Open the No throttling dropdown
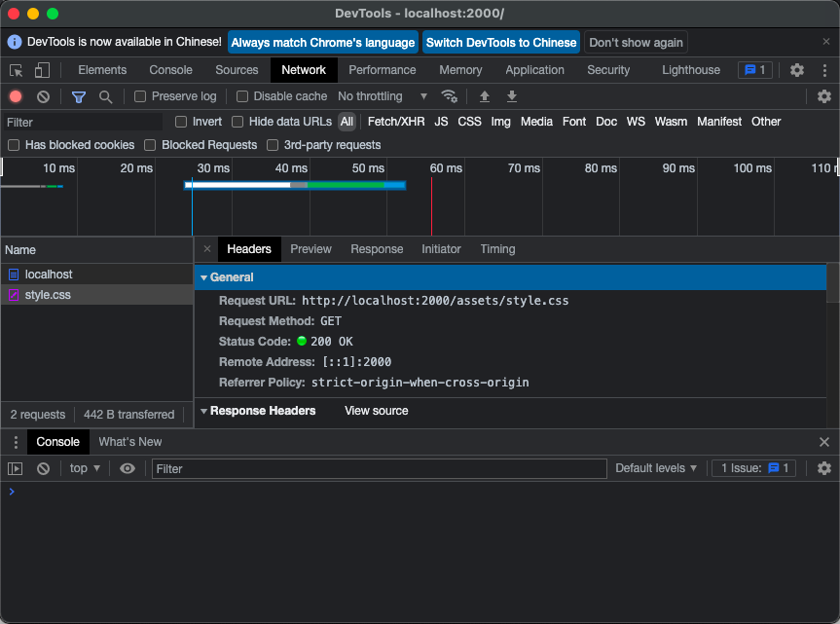 point(383,96)
